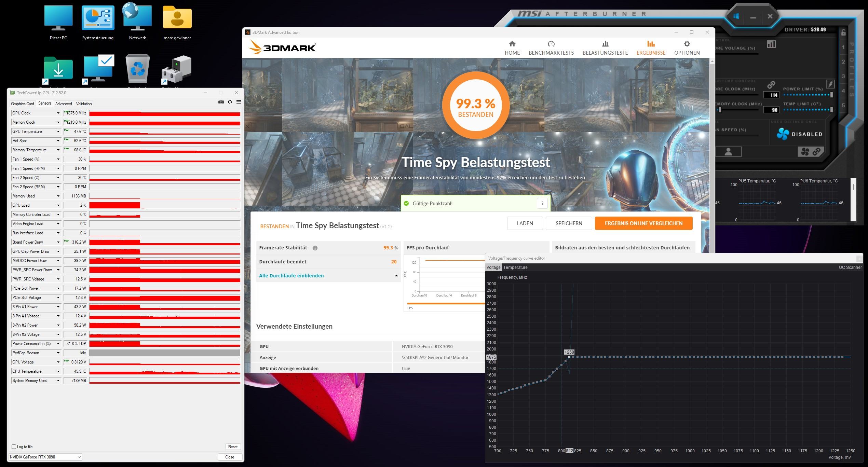Open the GPU Clock sensor dropdown
Image resolution: width=868 pixels, height=467 pixels.
58,113
